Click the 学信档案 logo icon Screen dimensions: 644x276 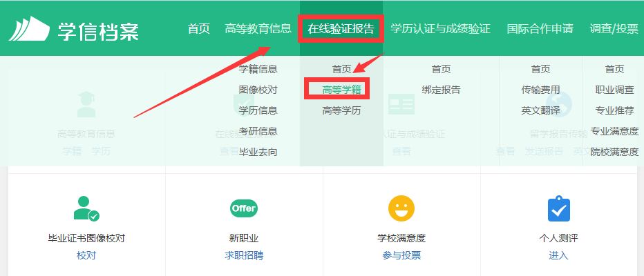[29, 29]
